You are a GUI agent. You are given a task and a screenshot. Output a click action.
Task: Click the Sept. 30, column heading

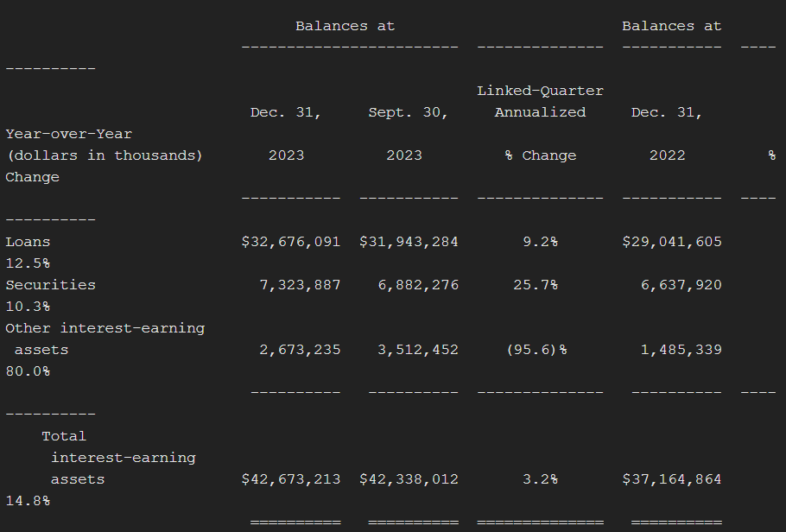[x=409, y=112]
